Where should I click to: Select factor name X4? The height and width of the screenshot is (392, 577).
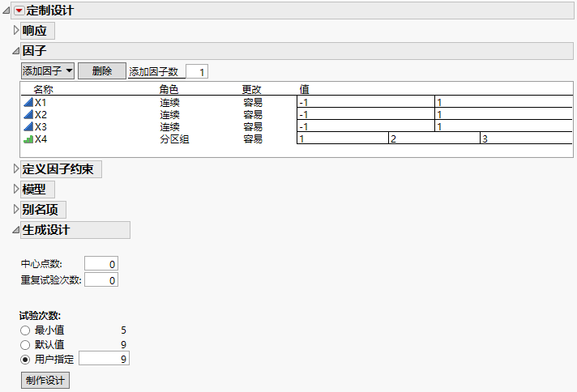coord(41,139)
